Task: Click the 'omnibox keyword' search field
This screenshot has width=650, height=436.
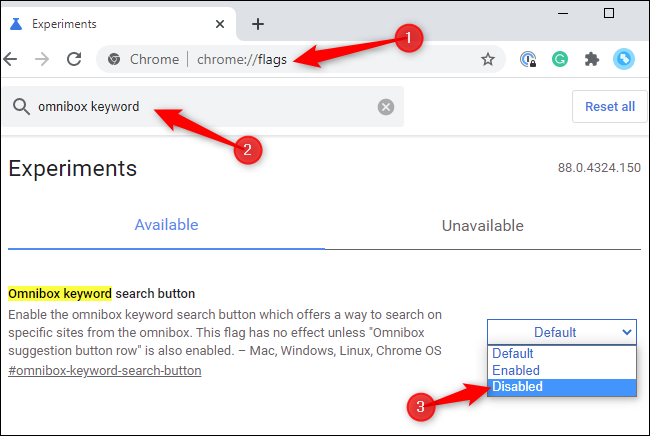Action: coord(203,107)
